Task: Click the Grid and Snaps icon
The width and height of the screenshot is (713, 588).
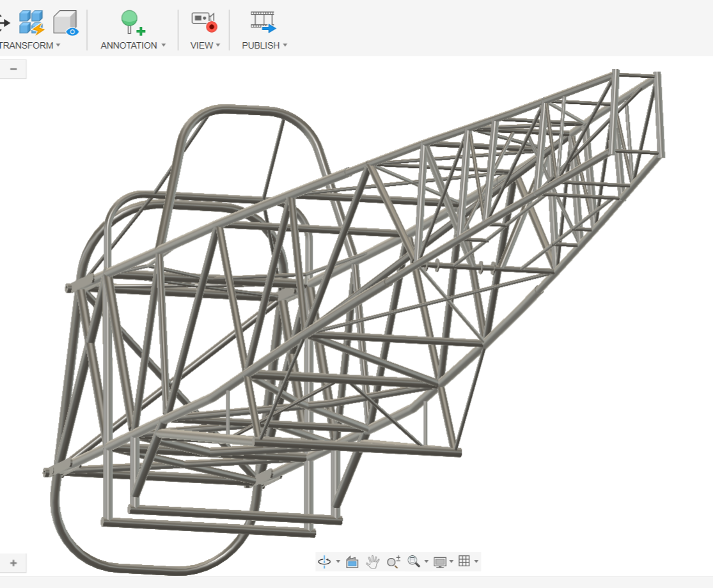Action: [x=465, y=561]
